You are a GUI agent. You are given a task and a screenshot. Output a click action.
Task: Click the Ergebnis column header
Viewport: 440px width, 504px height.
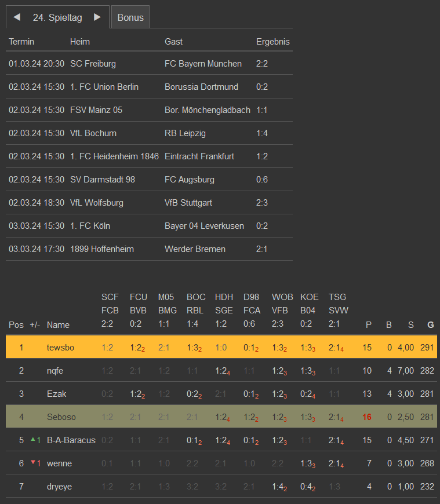point(272,42)
